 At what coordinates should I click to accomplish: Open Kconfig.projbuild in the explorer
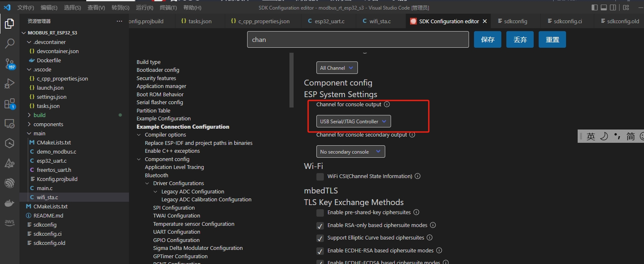tap(57, 179)
